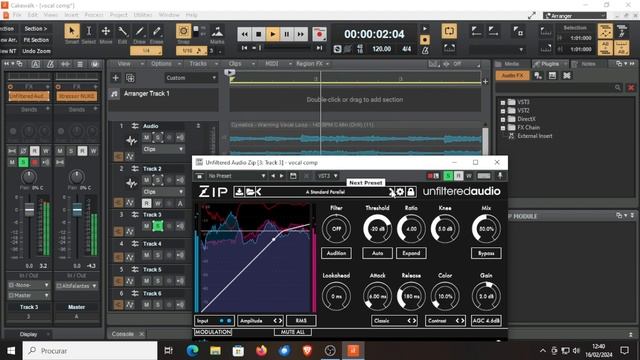Open Zip plugin settings gear

click(400, 191)
